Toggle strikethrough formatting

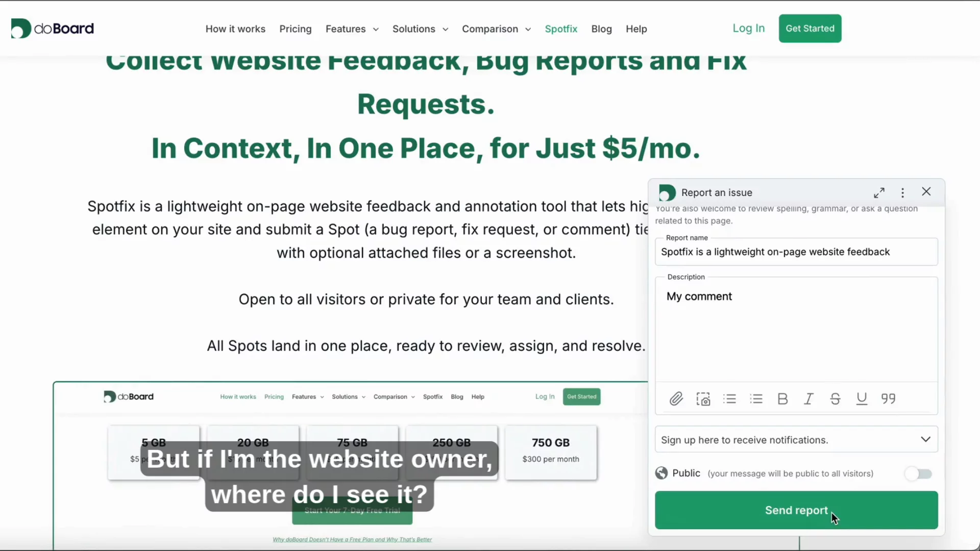(x=835, y=398)
